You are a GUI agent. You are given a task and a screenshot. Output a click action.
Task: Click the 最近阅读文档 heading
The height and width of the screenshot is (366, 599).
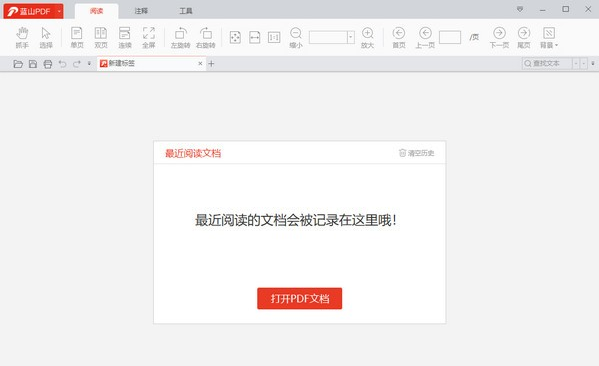coord(193,153)
